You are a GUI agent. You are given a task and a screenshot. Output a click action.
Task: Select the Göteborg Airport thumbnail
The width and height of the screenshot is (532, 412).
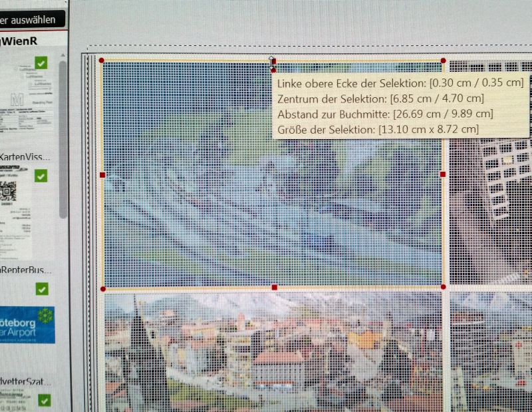[27, 325]
